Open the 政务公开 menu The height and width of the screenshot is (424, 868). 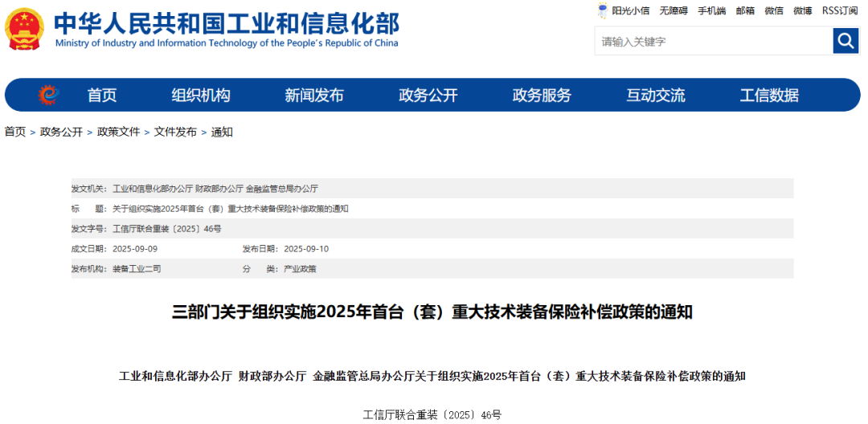tap(428, 96)
